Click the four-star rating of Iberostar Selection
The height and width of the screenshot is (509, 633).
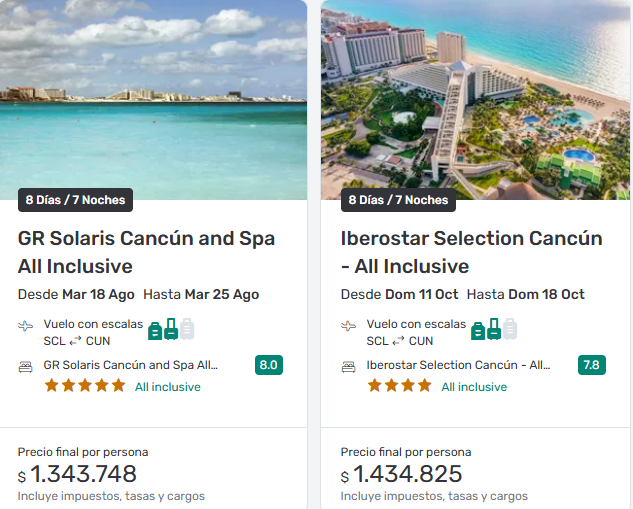pyautogui.click(x=399, y=386)
